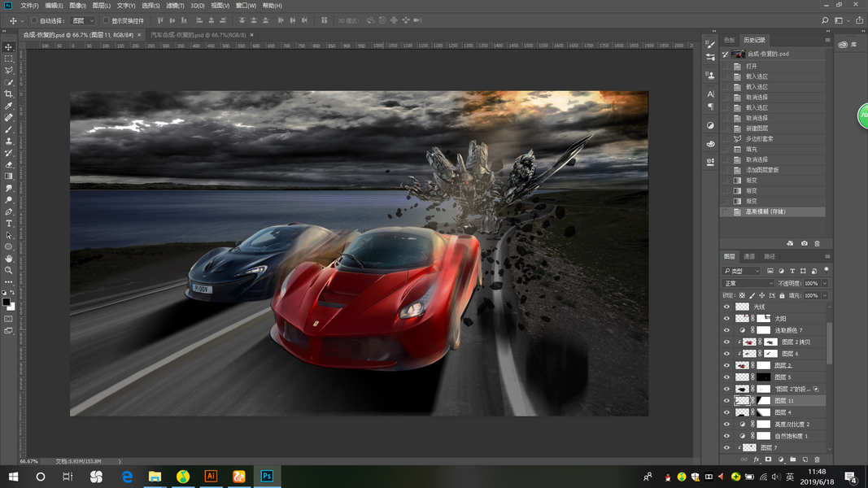Hide the 图层 11 layer
The width and height of the screenshot is (868, 488).
726,401
